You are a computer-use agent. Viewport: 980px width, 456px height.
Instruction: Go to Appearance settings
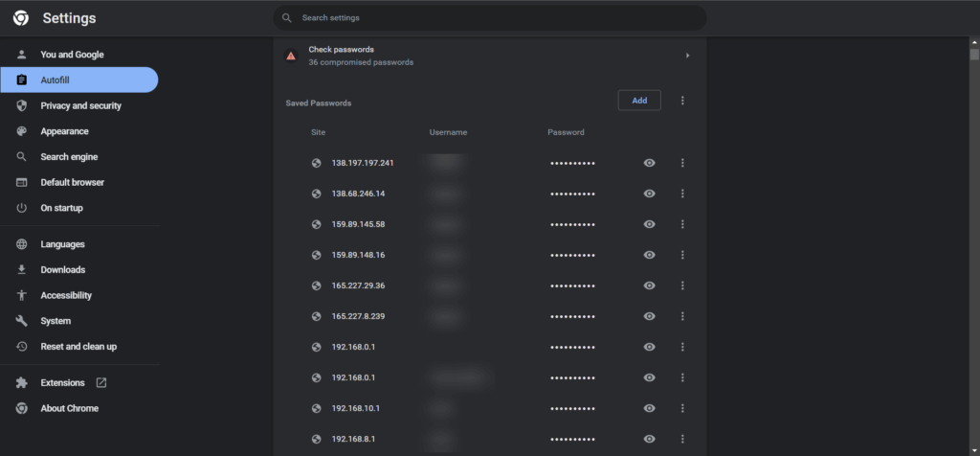coord(64,131)
